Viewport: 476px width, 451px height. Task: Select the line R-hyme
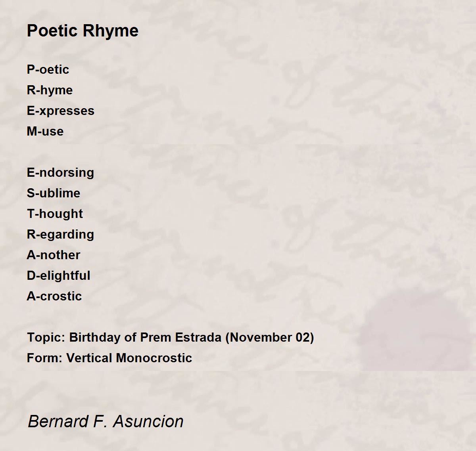(50, 90)
